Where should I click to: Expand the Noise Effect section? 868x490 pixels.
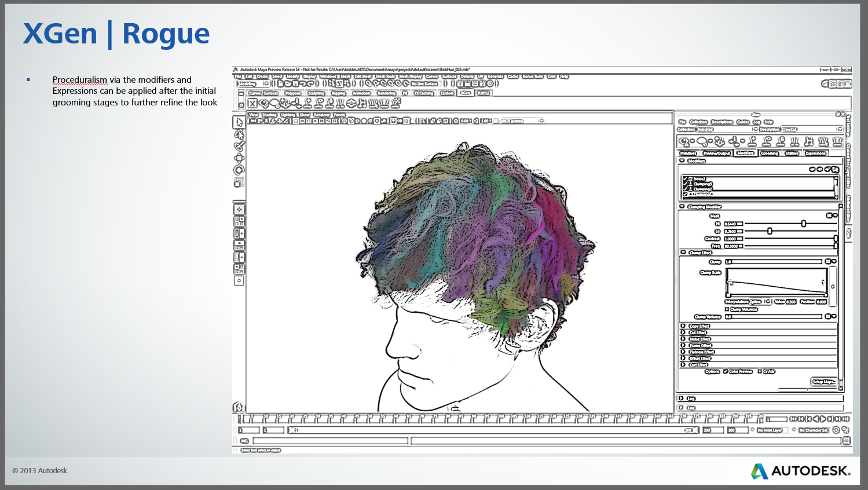[683, 339]
